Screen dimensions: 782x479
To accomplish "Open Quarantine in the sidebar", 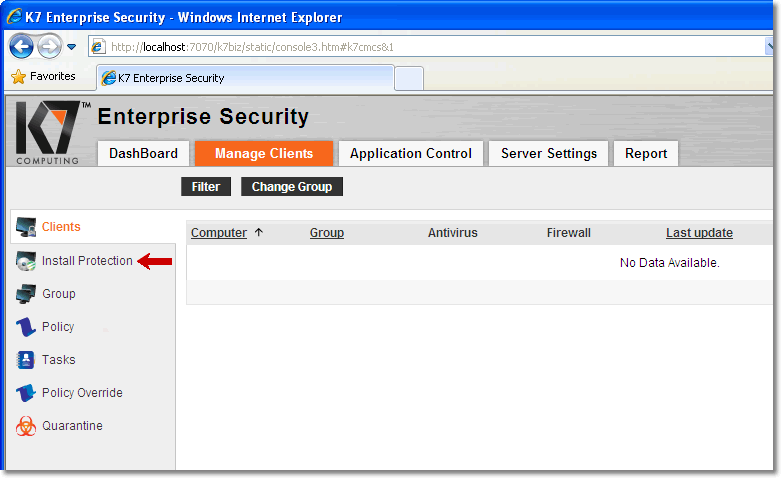I will (x=72, y=426).
